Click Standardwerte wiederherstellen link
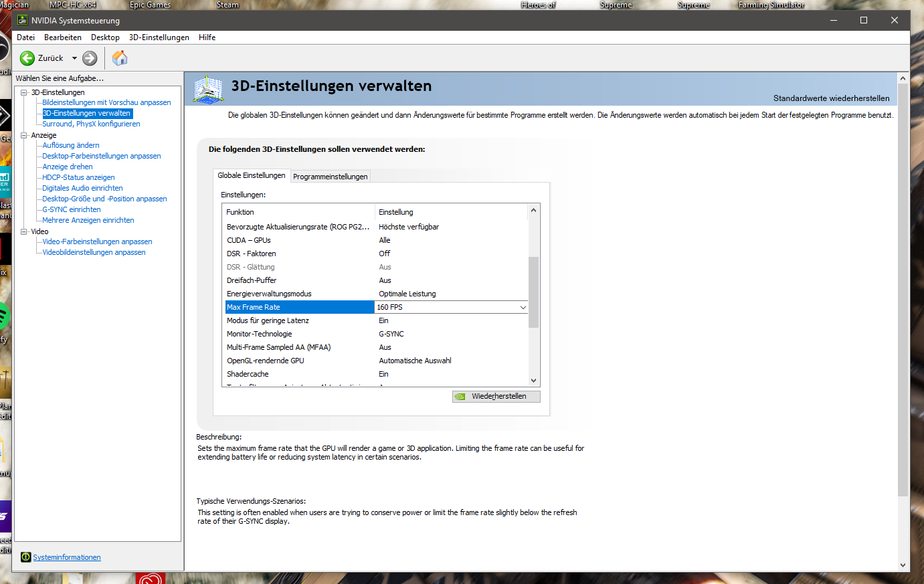This screenshot has height=584, width=924. click(832, 98)
